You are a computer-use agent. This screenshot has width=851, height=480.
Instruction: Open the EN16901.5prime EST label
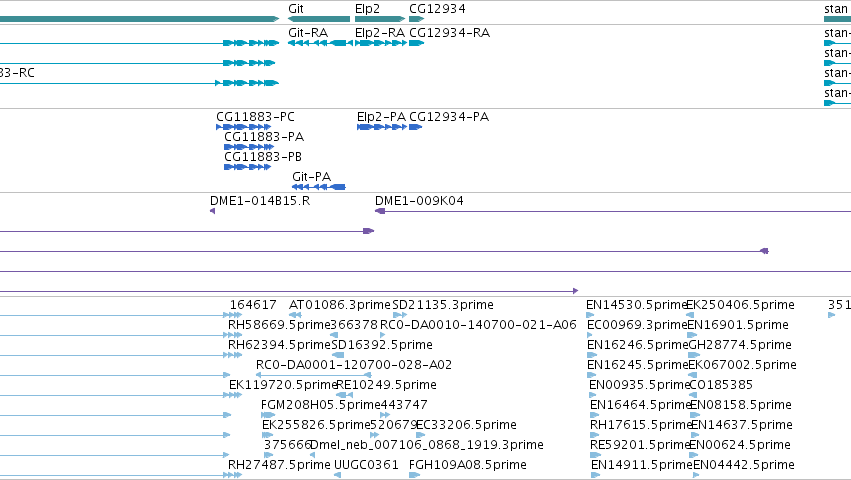coord(738,325)
